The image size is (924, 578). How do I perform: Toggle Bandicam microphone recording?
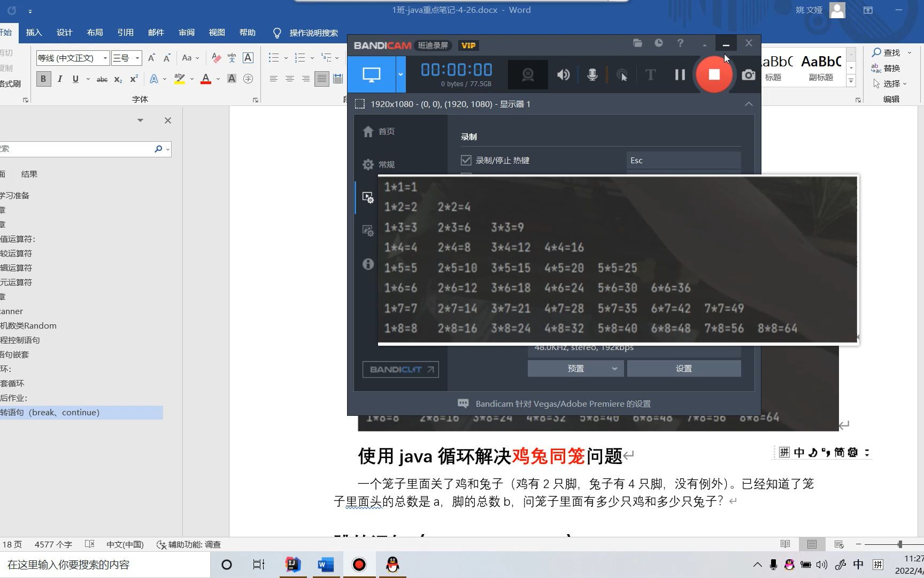[592, 75]
